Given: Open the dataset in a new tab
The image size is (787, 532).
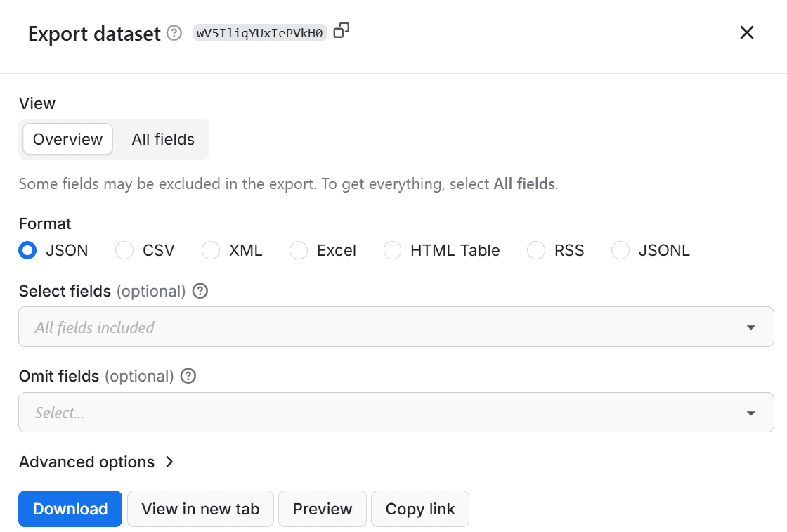Looking at the screenshot, I should [x=200, y=508].
